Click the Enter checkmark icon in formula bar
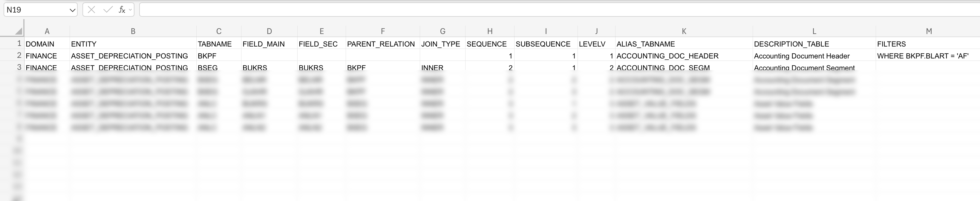 click(x=108, y=10)
